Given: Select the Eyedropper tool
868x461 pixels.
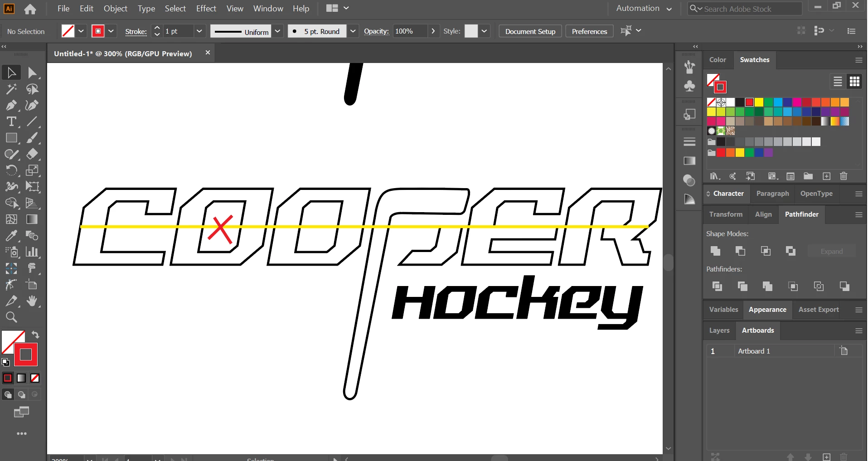Looking at the screenshot, I should point(11,236).
